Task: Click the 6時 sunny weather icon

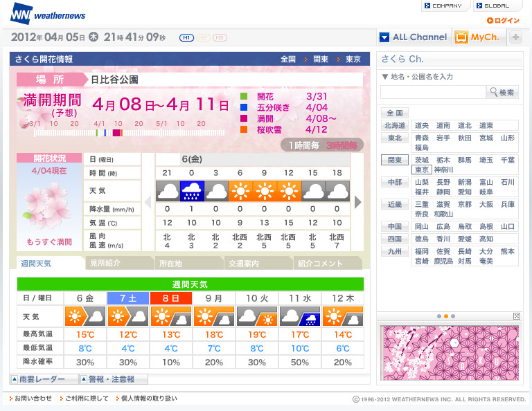Action: pos(240,191)
